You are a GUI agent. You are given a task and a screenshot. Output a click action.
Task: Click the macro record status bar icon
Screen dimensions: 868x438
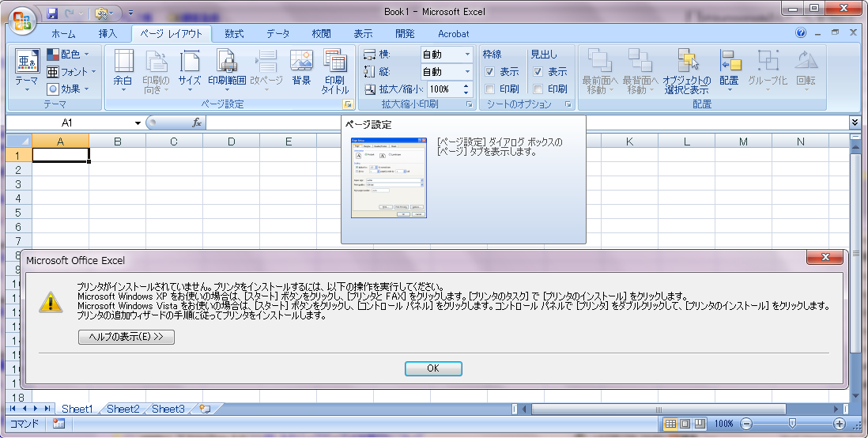point(58,424)
